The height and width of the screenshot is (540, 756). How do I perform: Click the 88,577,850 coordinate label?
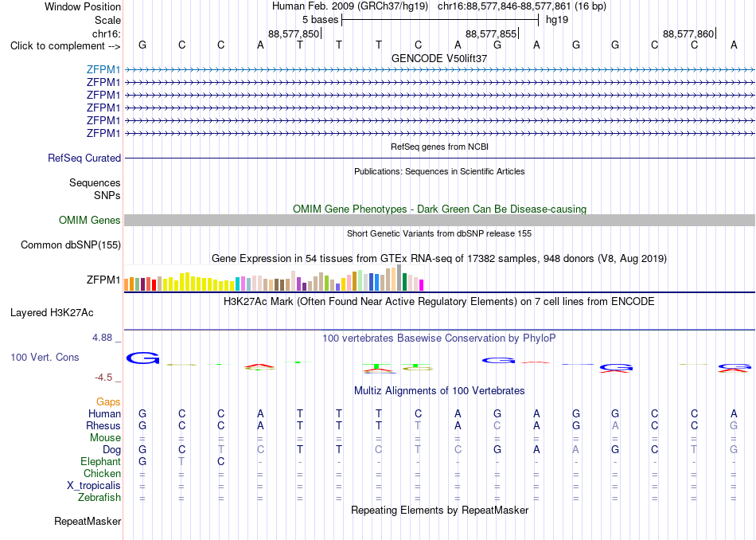(294, 33)
